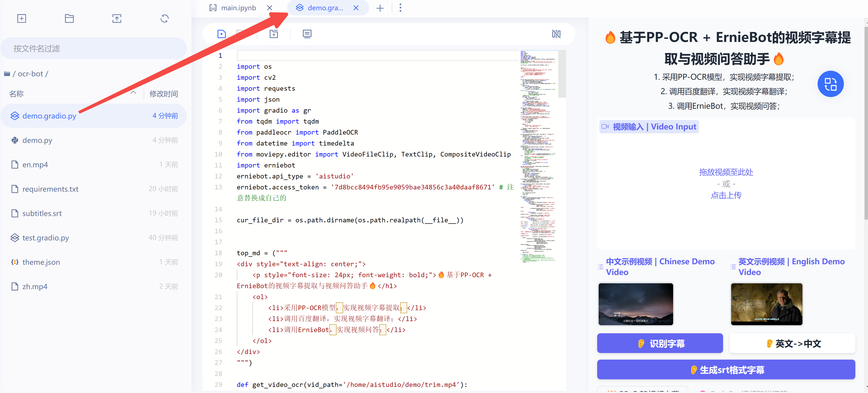Click the filter by filename input
Screen dimensions: 868x393
94,48
